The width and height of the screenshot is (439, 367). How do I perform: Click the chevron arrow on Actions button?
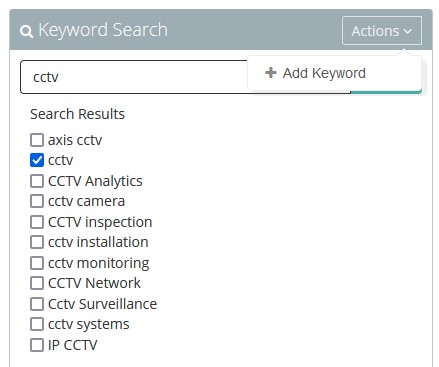click(407, 31)
